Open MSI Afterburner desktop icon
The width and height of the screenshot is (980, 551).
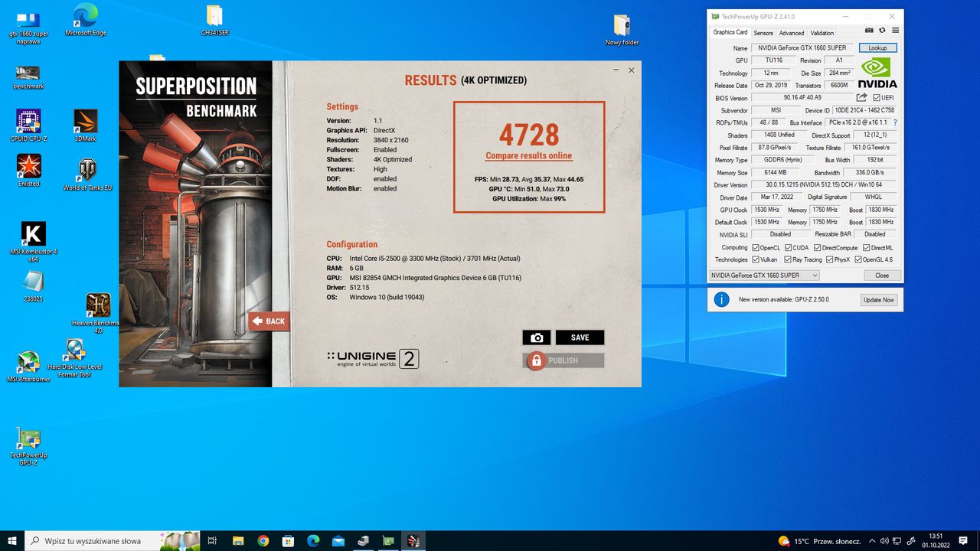(28, 367)
